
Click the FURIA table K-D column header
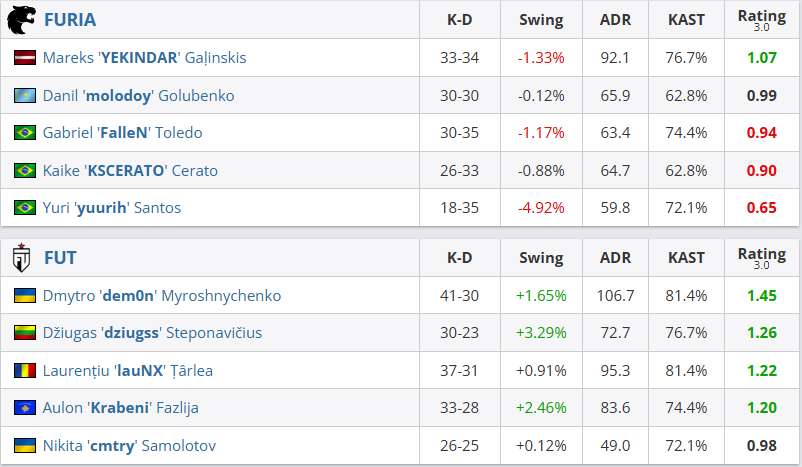[460, 20]
